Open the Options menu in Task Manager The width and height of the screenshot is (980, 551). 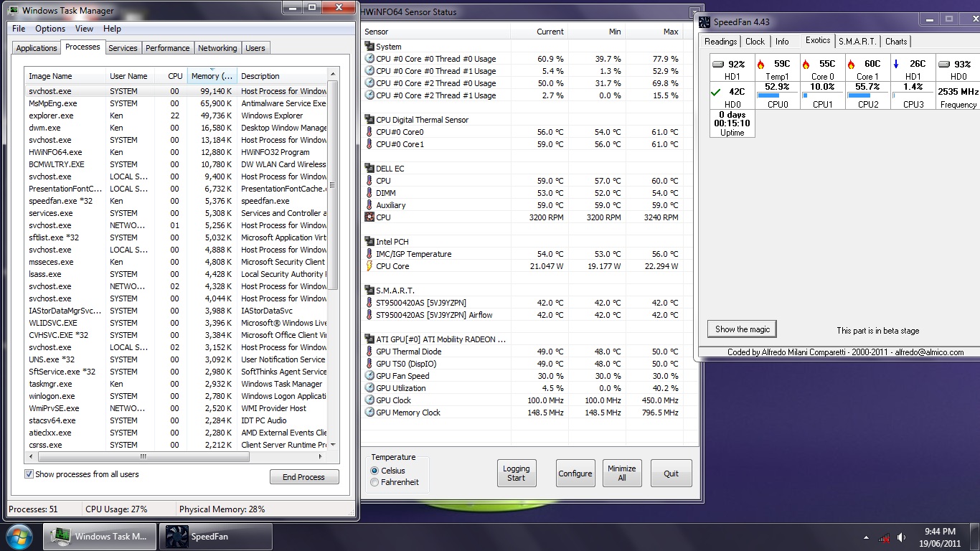[x=50, y=29]
